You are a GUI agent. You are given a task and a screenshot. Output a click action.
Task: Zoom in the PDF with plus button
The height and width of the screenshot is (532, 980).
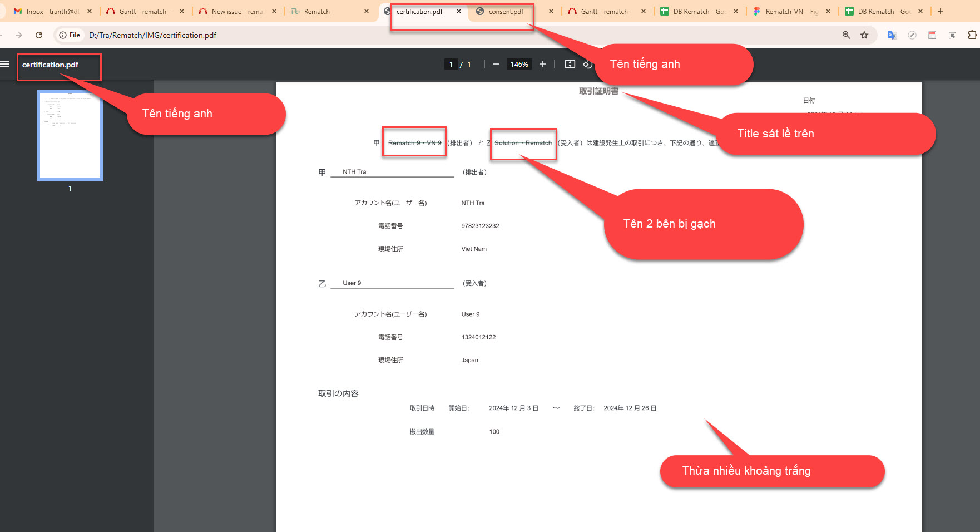(543, 64)
